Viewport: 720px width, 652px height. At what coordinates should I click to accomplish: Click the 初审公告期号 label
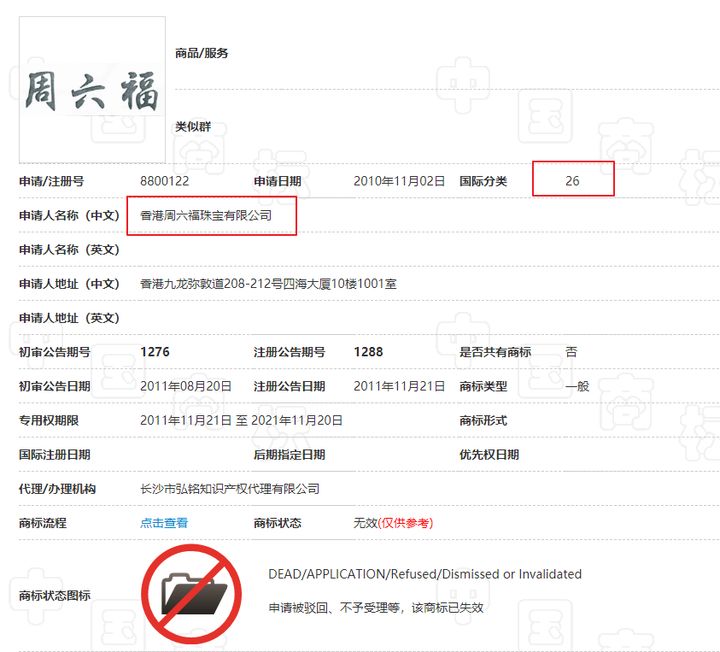point(55,352)
